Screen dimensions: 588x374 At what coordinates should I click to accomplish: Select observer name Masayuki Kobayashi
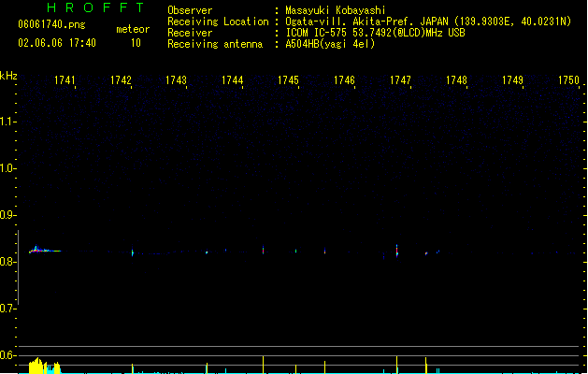tap(336, 10)
